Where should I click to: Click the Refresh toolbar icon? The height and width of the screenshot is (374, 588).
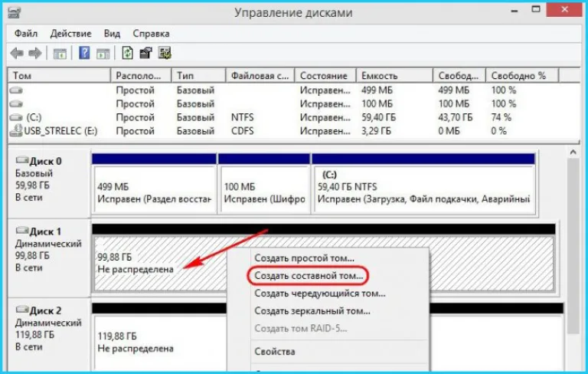click(128, 53)
